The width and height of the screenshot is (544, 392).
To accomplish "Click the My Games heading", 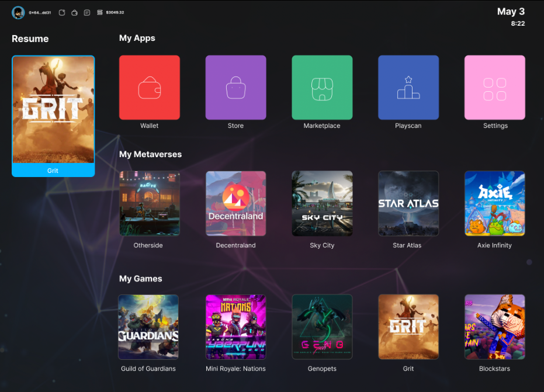I will (140, 279).
